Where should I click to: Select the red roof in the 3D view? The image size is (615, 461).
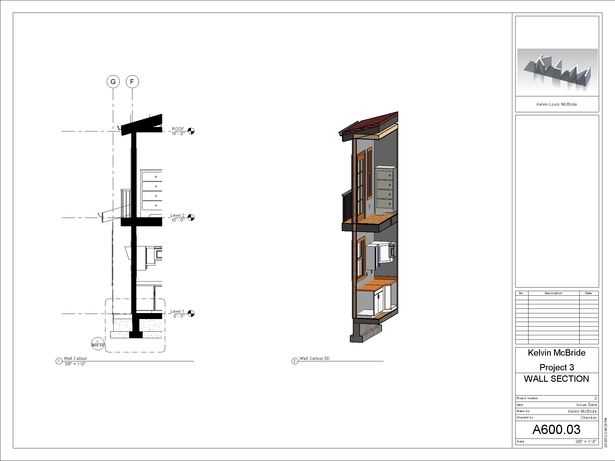[x=373, y=122]
